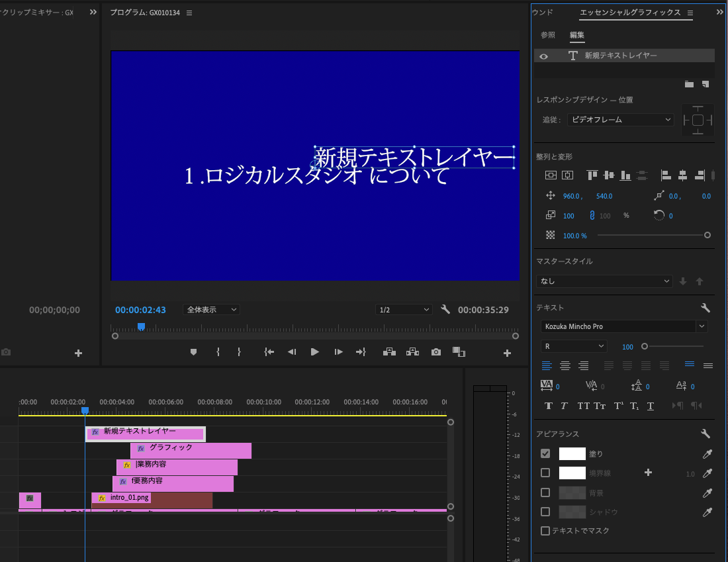Open the wrench settings in Program monitor
The height and width of the screenshot is (562, 728).
tap(445, 309)
